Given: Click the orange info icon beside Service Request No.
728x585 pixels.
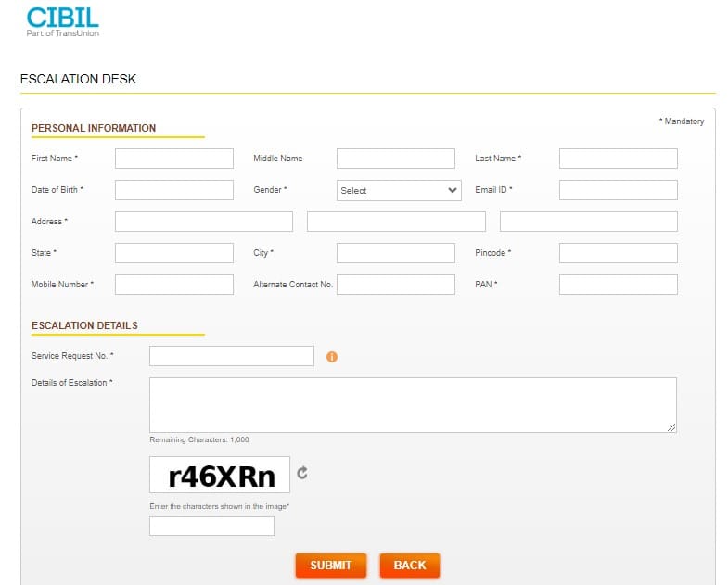Looking at the screenshot, I should click(331, 357).
